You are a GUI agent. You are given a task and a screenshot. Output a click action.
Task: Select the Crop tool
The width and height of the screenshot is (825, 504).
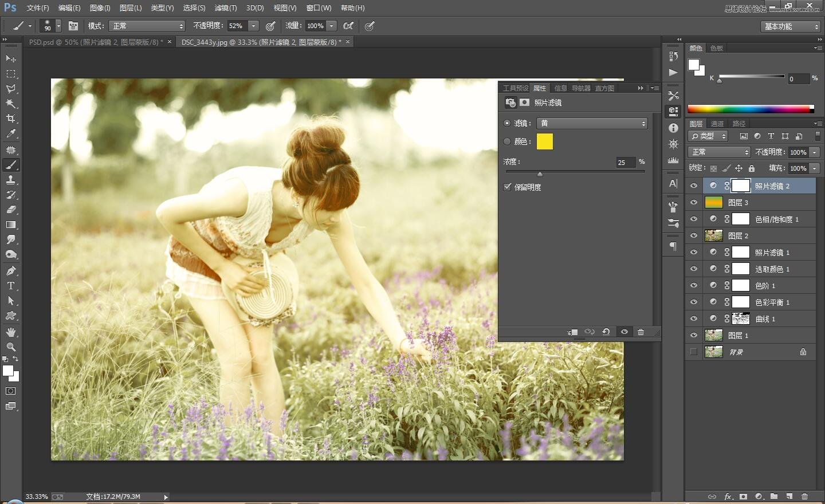click(10, 119)
